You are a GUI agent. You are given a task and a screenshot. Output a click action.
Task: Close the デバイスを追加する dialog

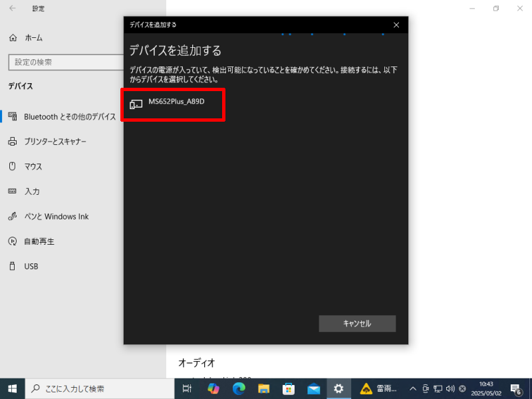[x=396, y=25]
